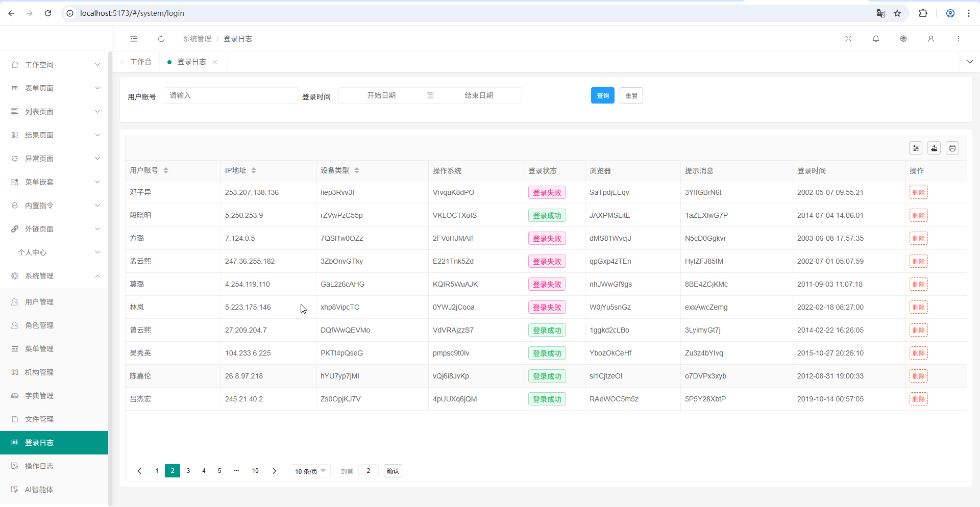This screenshot has height=507, width=980.
Task: Sort by IP地址 column
Action: coord(254,170)
